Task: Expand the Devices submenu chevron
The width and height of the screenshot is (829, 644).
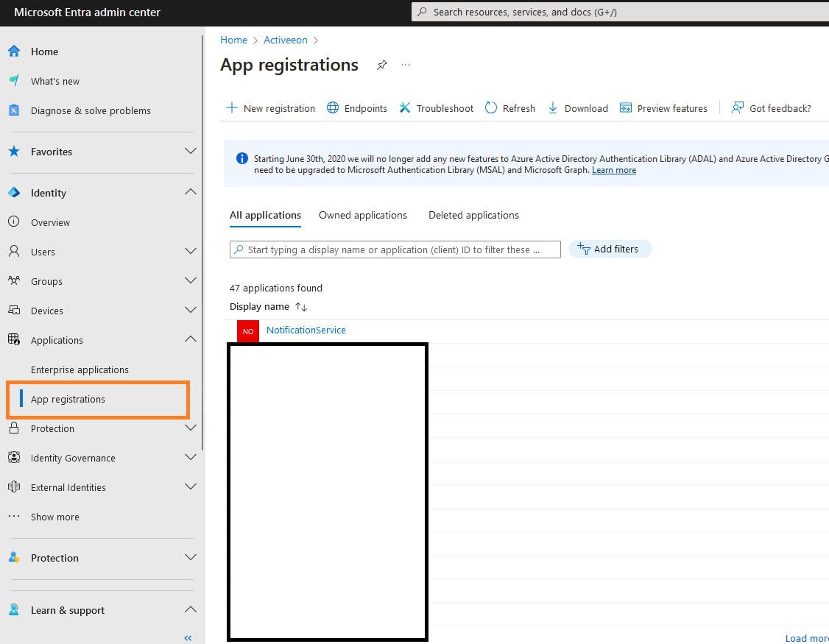Action: click(191, 310)
